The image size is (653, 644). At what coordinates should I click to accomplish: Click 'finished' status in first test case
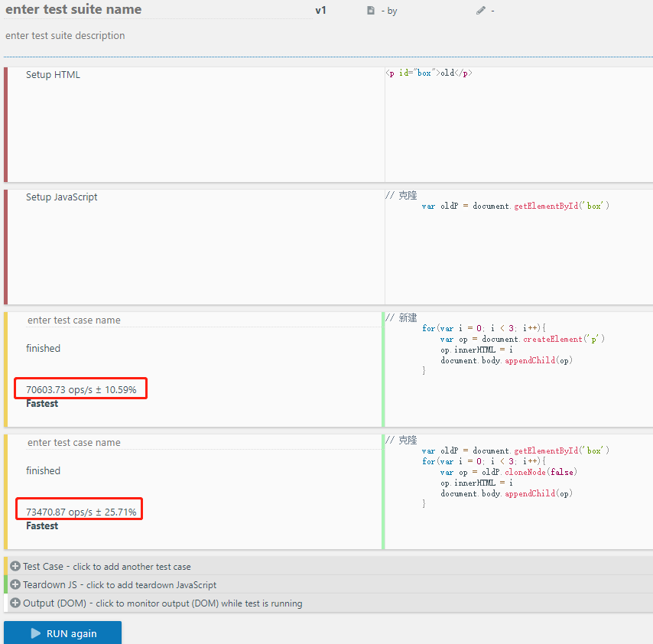coord(44,348)
